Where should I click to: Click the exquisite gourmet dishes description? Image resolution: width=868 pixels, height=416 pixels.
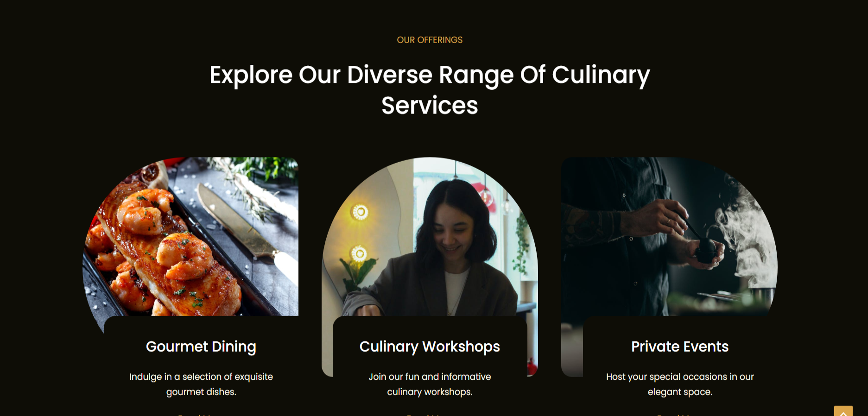201,384
